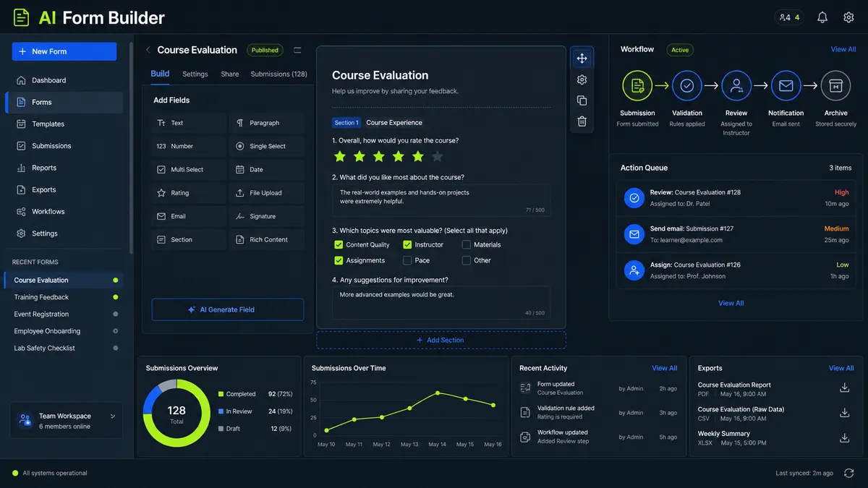The height and width of the screenshot is (488, 868).
Task: Open the menu icon next to Published
Action: 297,50
